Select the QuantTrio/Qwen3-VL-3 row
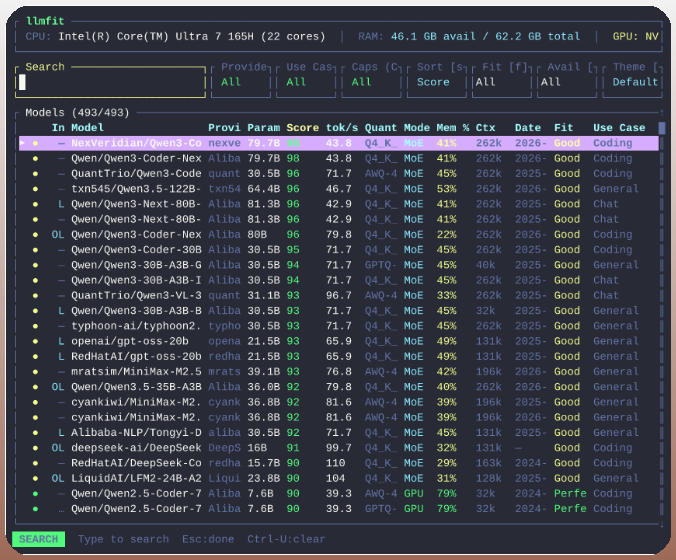Screen dimensions: 676x560 (339, 295)
